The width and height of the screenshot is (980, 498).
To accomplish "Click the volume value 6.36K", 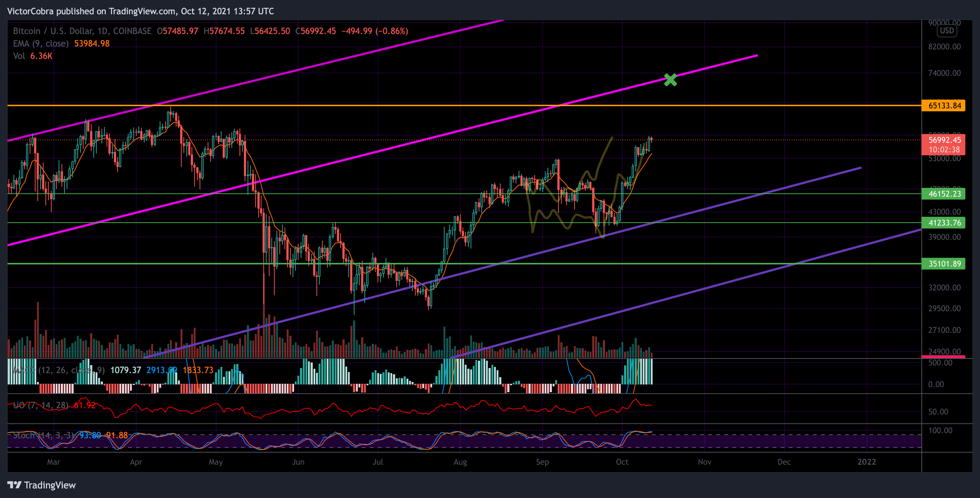I will (x=41, y=56).
